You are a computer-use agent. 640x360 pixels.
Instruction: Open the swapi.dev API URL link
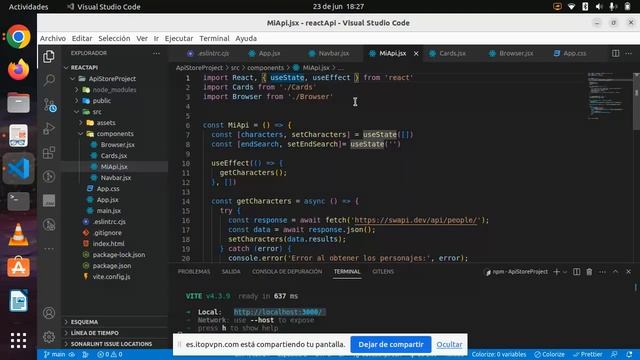tap(416, 220)
